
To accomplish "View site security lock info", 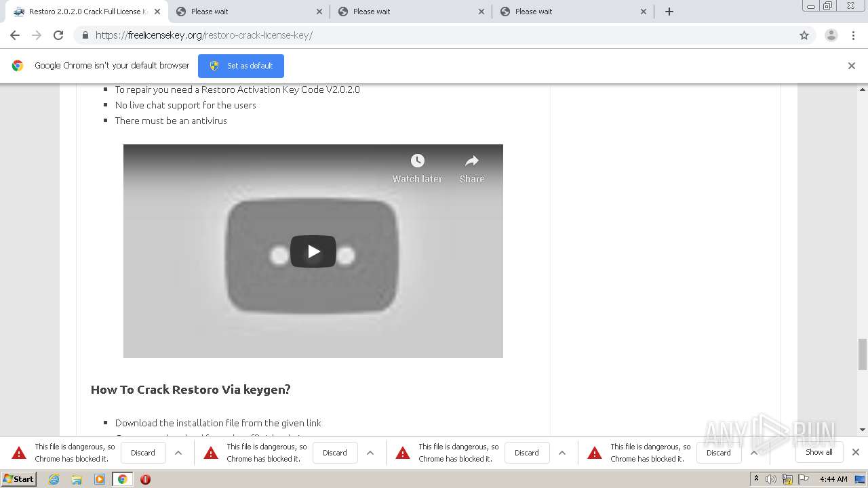I will point(85,35).
